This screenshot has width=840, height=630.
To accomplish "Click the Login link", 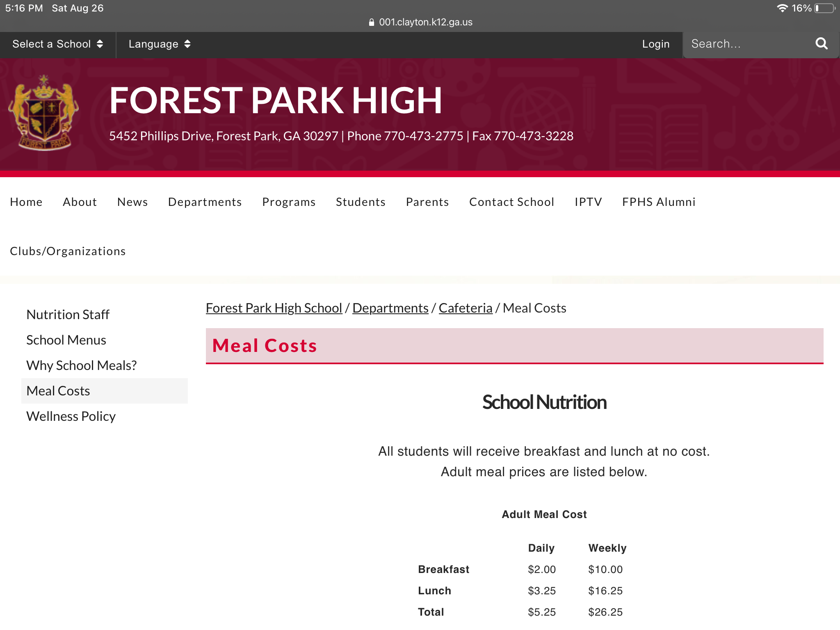I will (656, 44).
